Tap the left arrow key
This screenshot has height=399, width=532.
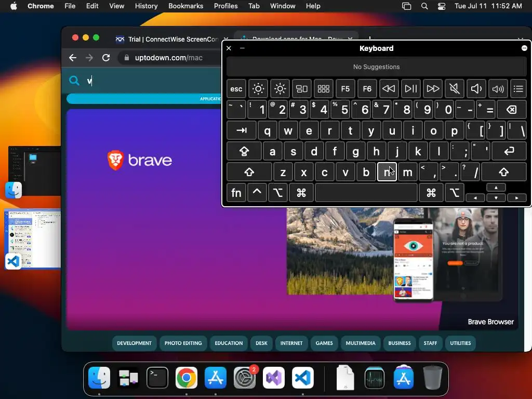(x=475, y=198)
